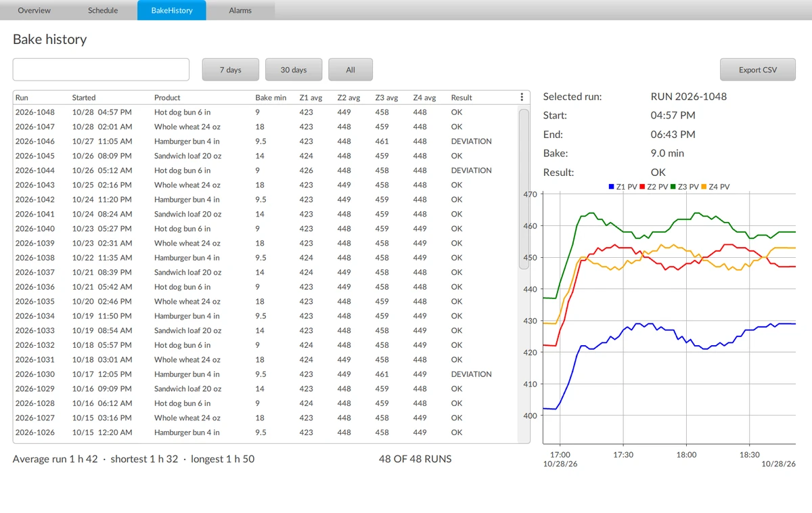This screenshot has height=513, width=812.
Task: Switch to the Schedule tab
Action: point(103,10)
